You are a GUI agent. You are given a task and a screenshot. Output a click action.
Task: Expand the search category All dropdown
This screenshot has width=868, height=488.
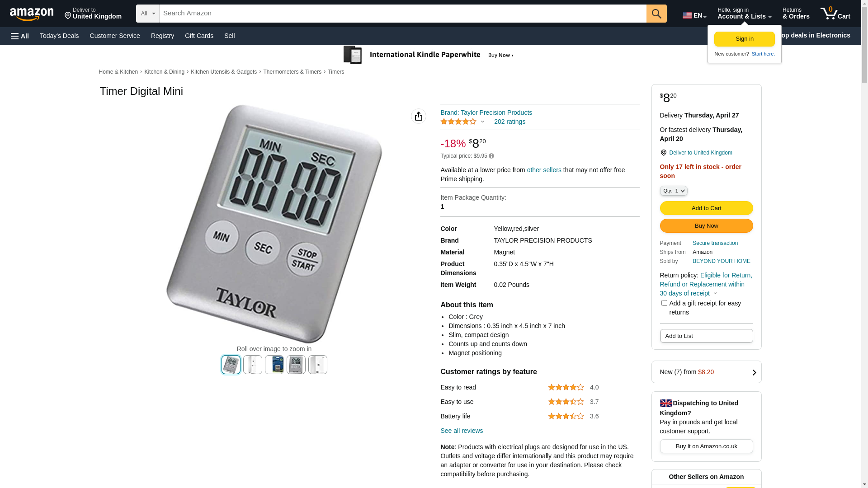[148, 14]
